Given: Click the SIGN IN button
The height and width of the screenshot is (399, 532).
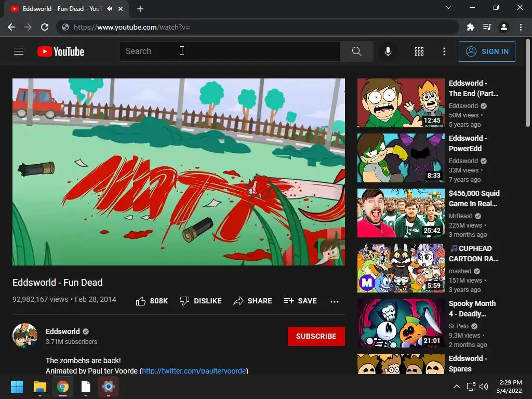Looking at the screenshot, I should (x=487, y=51).
